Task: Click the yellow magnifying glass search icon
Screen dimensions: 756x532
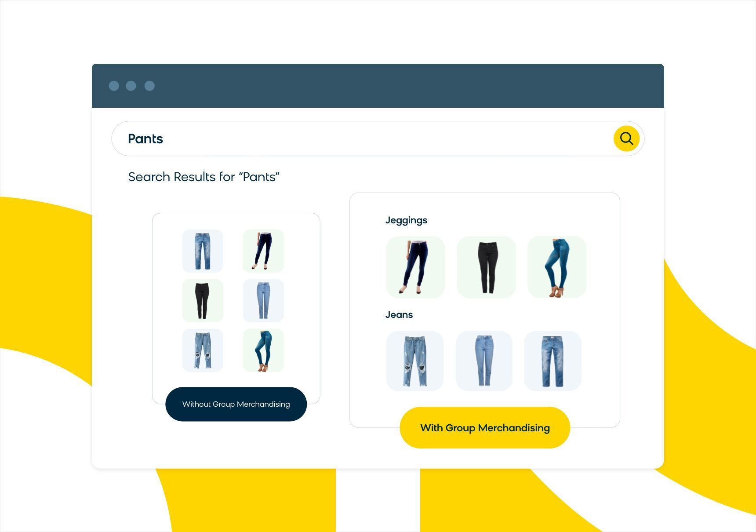Action: [626, 138]
